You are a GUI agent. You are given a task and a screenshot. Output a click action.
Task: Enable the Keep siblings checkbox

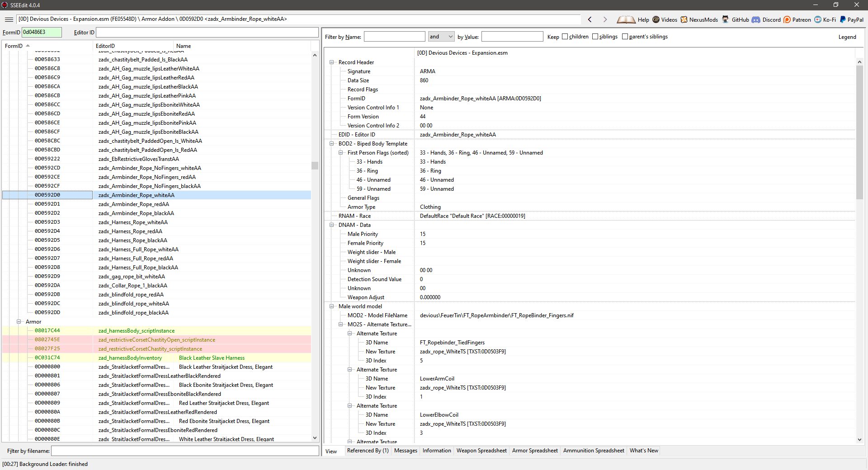click(595, 37)
